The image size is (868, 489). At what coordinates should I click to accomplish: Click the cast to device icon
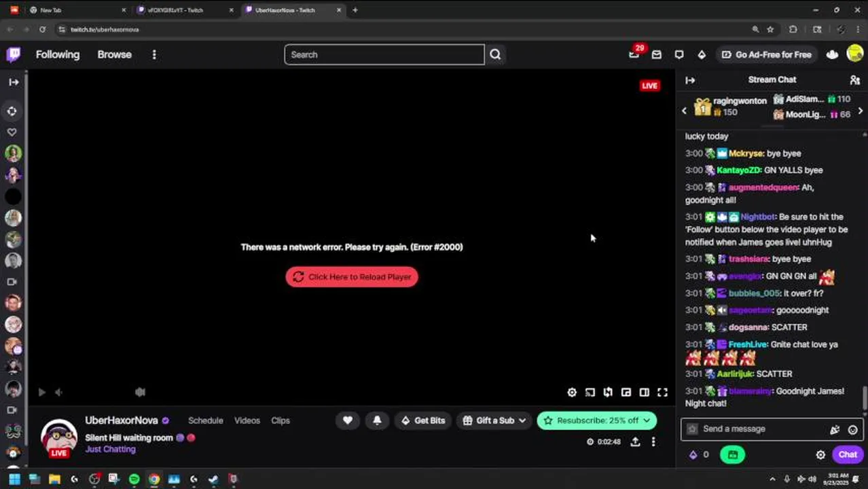pyautogui.click(x=590, y=392)
